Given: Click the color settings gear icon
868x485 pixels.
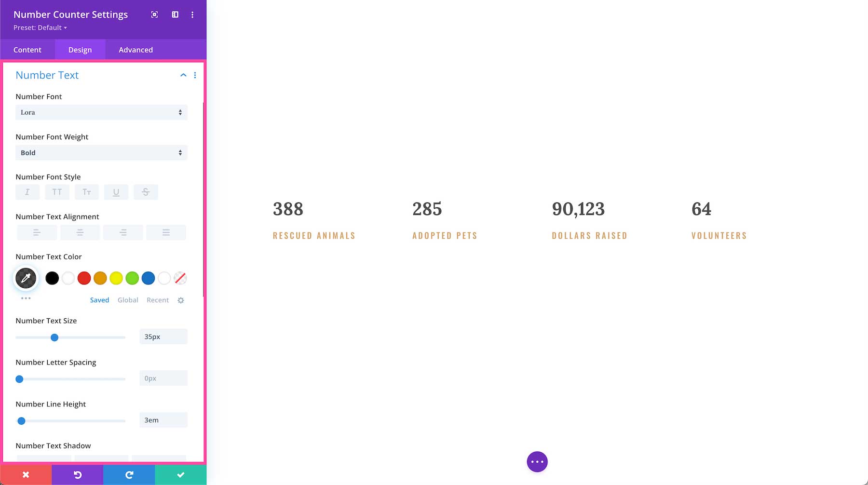Looking at the screenshot, I should 181,300.
